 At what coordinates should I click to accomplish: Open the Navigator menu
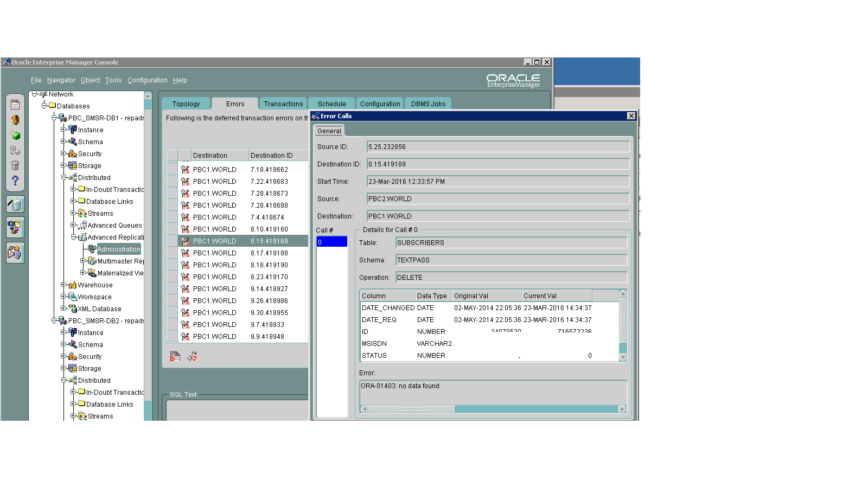point(61,80)
